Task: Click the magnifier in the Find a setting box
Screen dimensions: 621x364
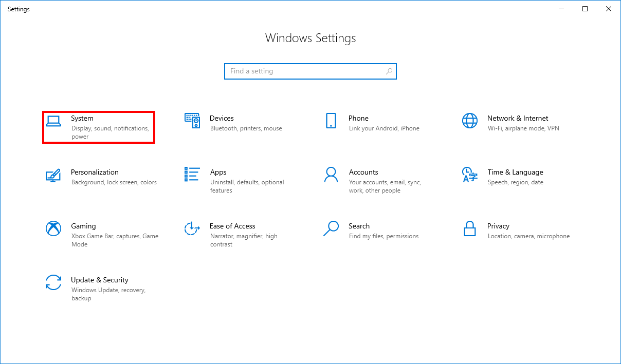Action: click(x=389, y=71)
